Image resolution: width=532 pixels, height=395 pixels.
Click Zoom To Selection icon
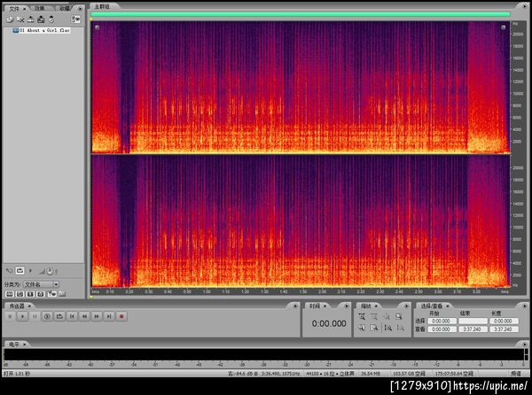[x=399, y=317]
